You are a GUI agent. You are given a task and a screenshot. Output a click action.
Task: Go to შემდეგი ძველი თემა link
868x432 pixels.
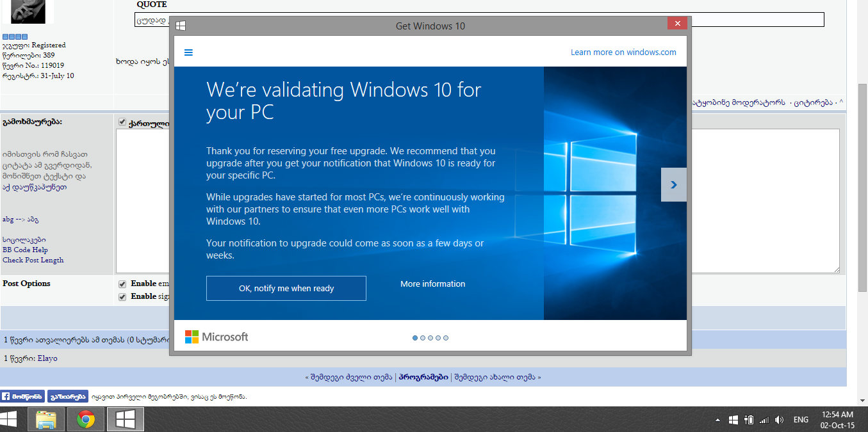click(351, 377)
